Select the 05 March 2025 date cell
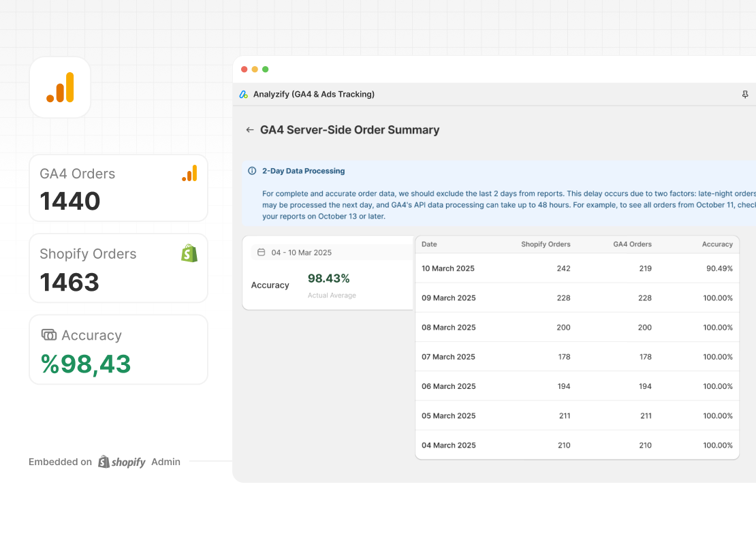Screen dimensions: 756x538 pos(448,415)
